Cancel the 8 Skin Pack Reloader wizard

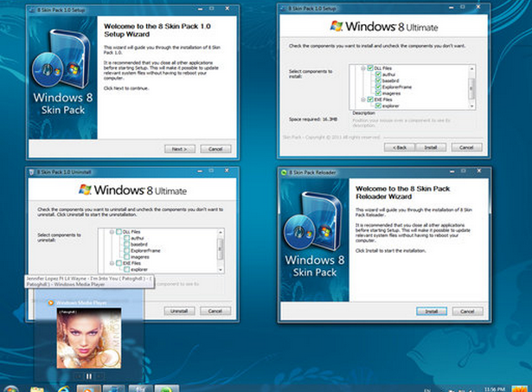(467, 312)
